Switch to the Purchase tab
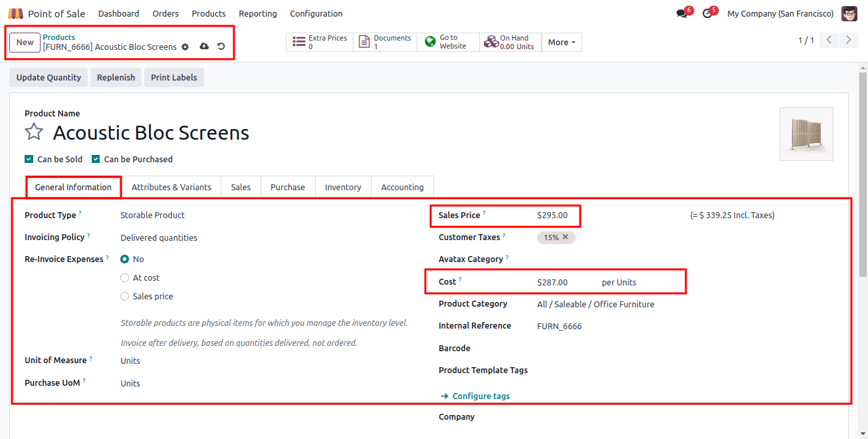 point(288,187)
